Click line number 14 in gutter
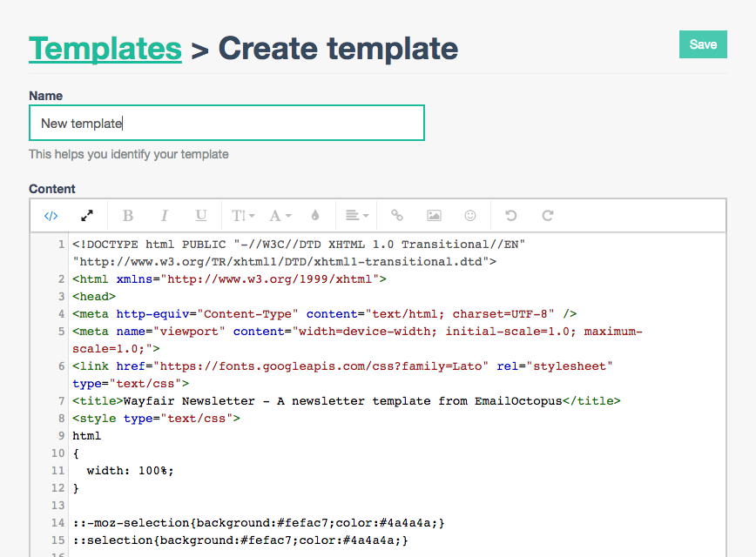The width and height of the screenshot is (756, 557). [57, 523]
